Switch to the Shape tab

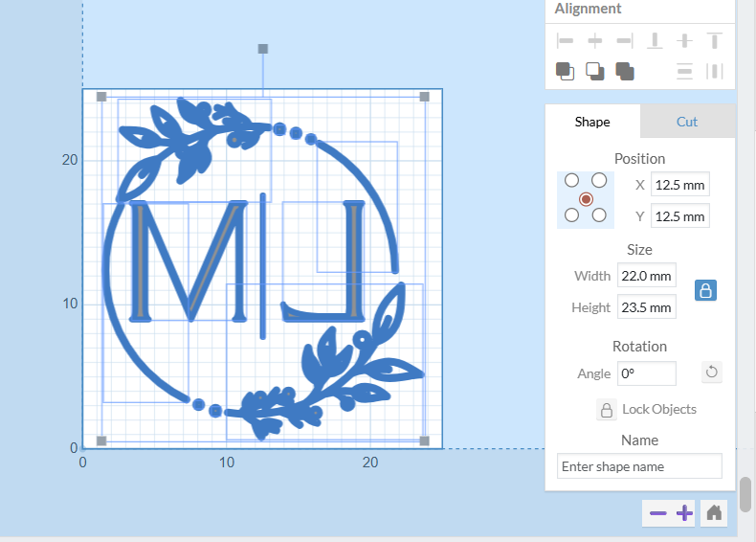[592, 122]
